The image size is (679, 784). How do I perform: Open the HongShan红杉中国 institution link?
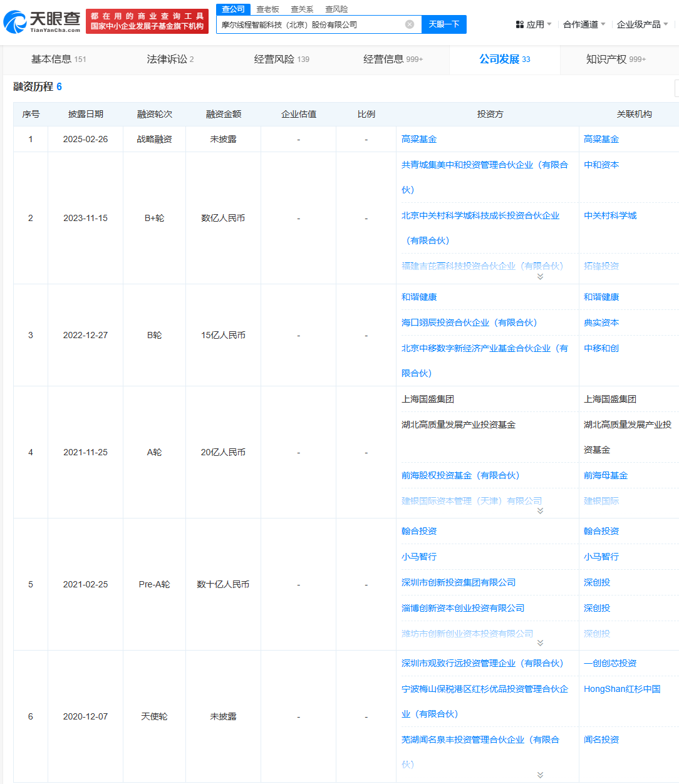[x=622, y=689]
